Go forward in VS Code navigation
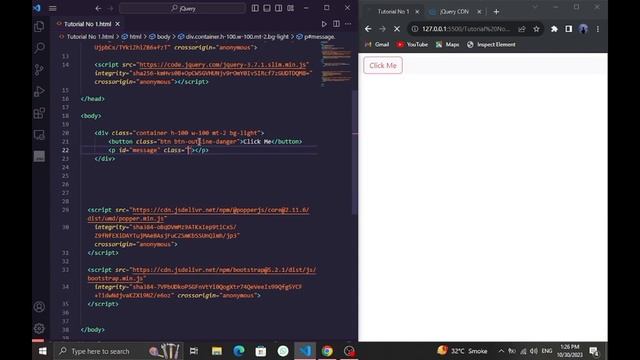This screenshot has width=640, height=360. (111, 8)
